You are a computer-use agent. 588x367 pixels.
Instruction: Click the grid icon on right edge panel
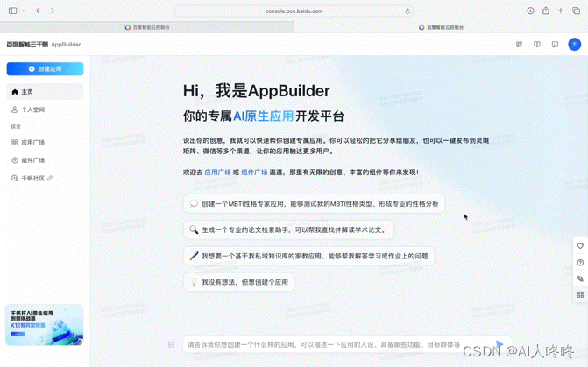click(580, 294)
